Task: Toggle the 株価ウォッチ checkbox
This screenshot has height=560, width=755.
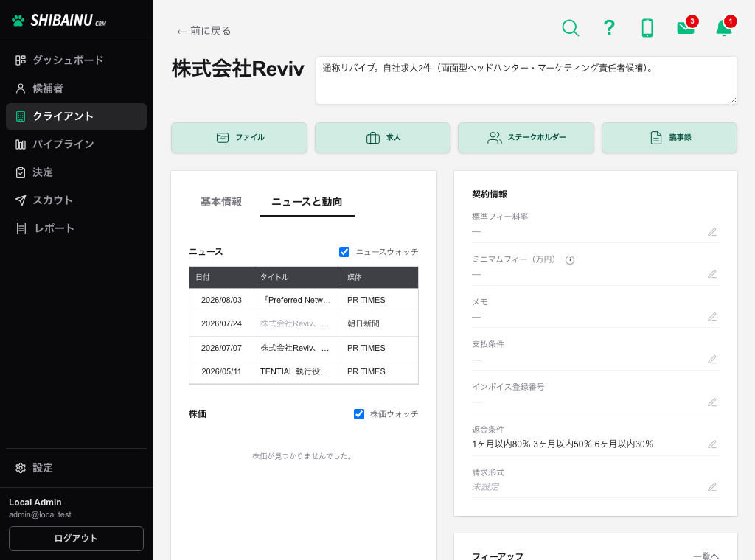Action: 359,414
